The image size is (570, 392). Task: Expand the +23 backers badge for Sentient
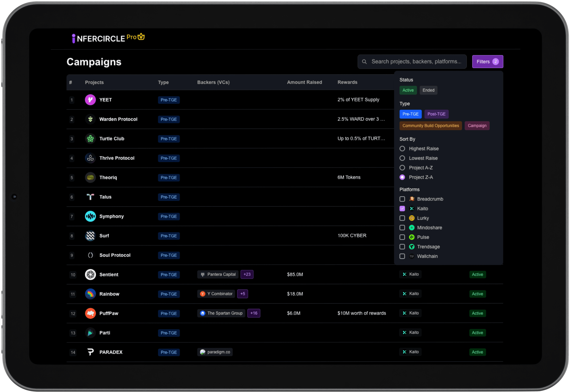pos(247,274)
